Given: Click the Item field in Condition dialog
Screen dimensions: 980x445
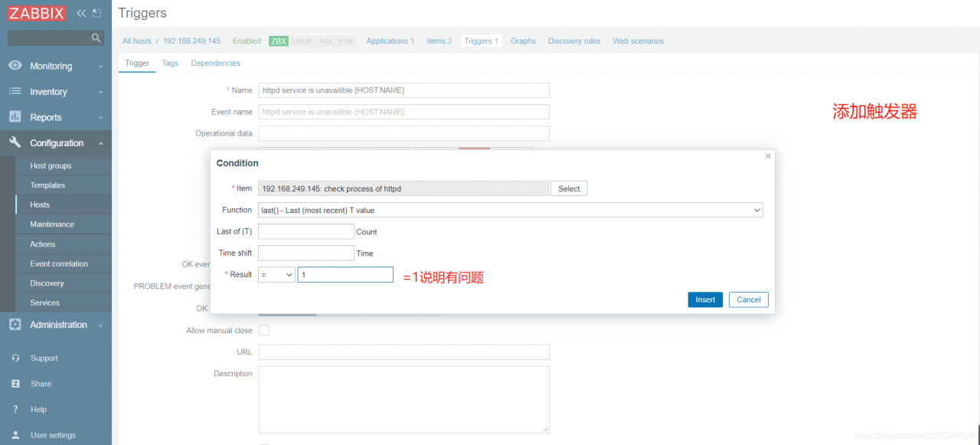Looking at the screenshot, I should [403, 188].
